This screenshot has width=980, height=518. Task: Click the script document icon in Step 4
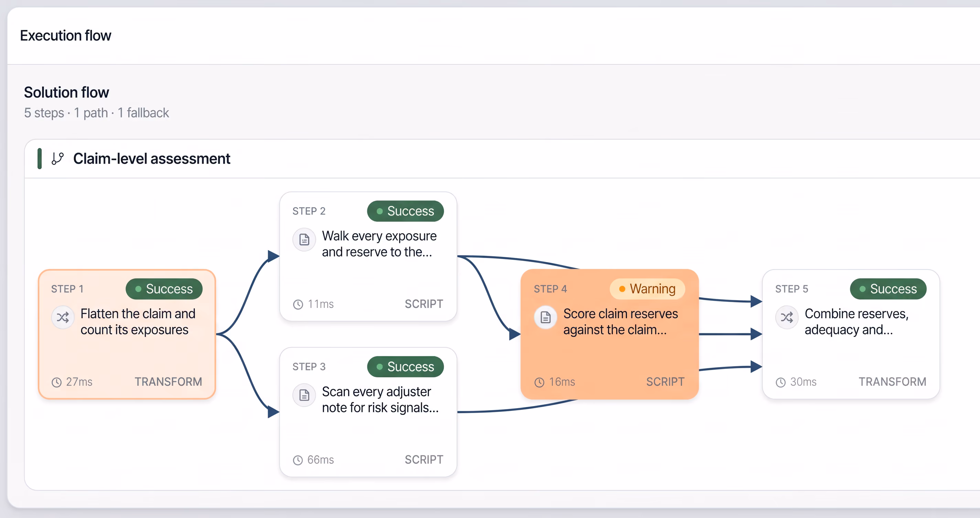[x=545, y=317]
